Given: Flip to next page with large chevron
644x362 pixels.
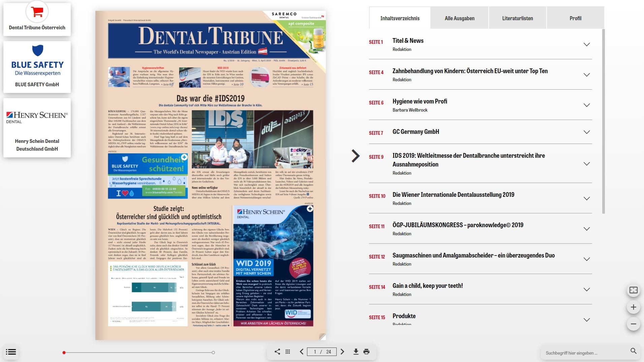Looking at the screenshot, I should click(356, 156).
